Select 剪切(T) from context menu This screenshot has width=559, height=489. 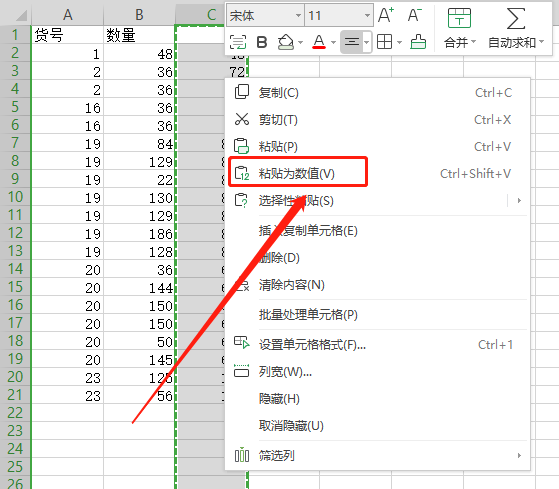coord(378,119)
